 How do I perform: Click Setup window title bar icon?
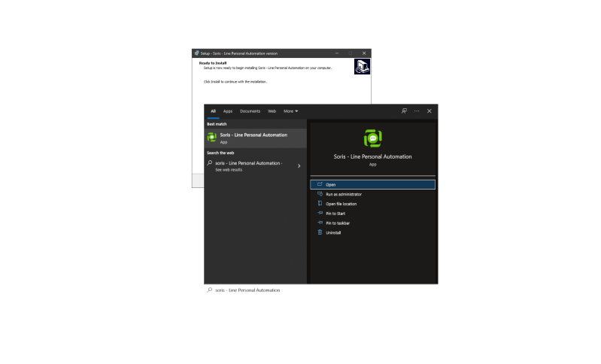(x=196, y=53)
